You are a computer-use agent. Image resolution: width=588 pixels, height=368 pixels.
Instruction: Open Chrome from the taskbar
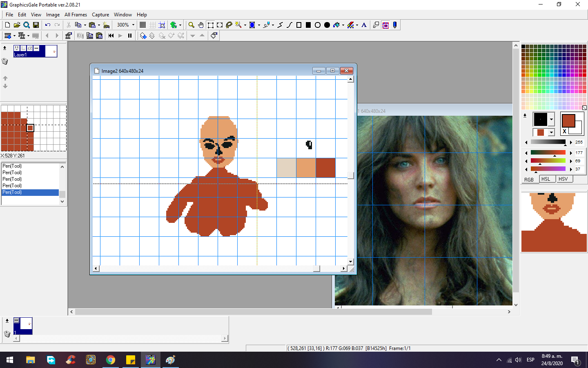(110, 360)
